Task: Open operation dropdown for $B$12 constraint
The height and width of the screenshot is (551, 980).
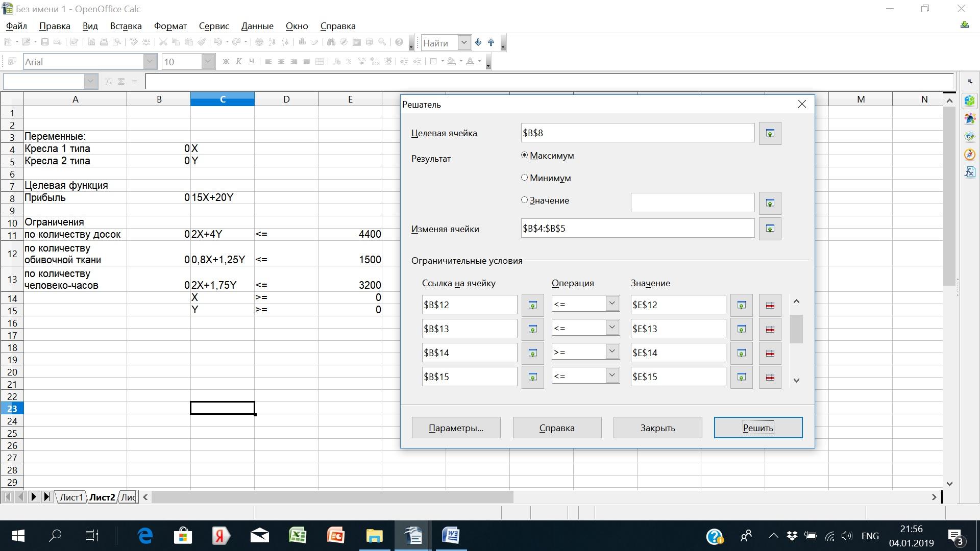Action: click(612, 304)
